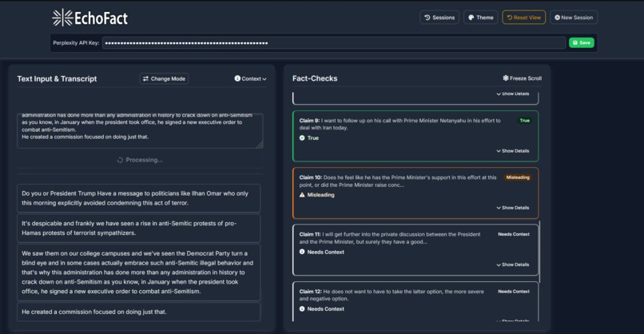This screenshot has width=644, height=334.
Task: Toggle Freeze Scroll
Action: (x=522, y=78)
